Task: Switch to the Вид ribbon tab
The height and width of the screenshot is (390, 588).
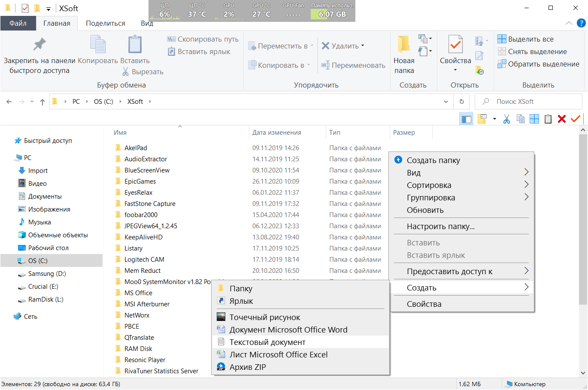Action: [147, 23]
